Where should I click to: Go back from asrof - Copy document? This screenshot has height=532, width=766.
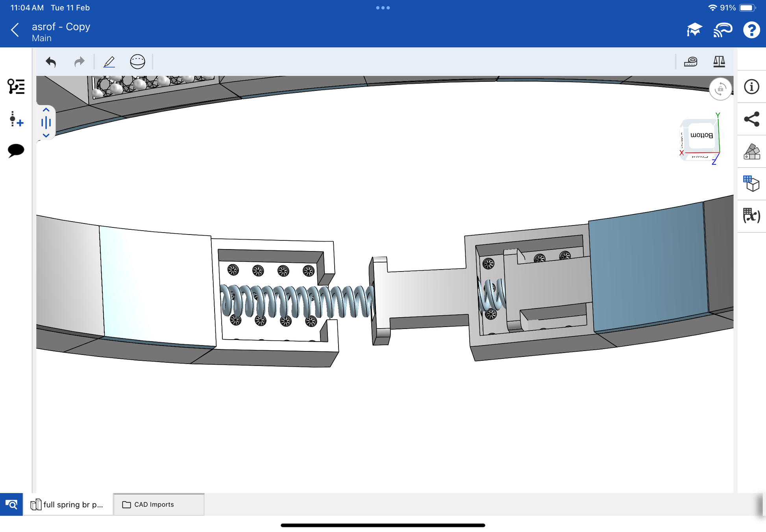15,30
